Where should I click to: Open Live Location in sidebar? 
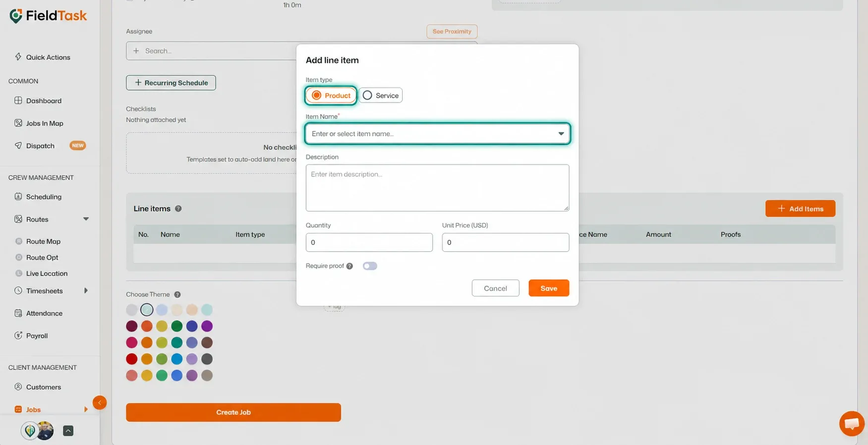47,273
